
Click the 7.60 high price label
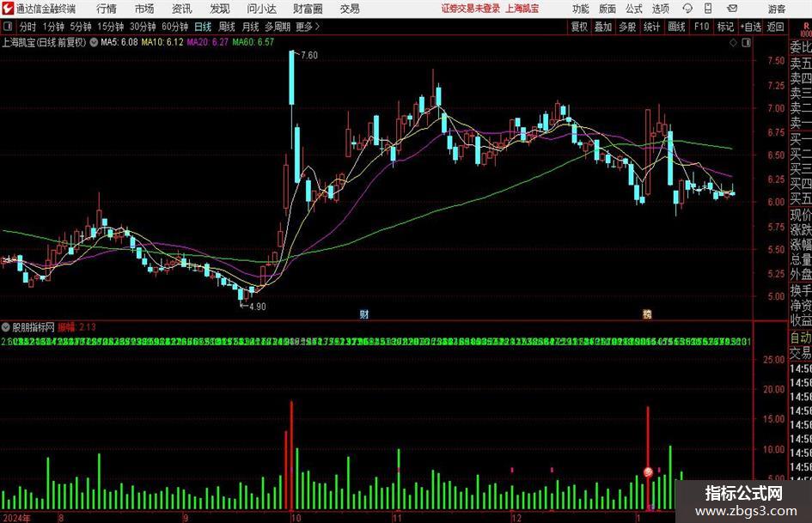[x=309, y=56]
